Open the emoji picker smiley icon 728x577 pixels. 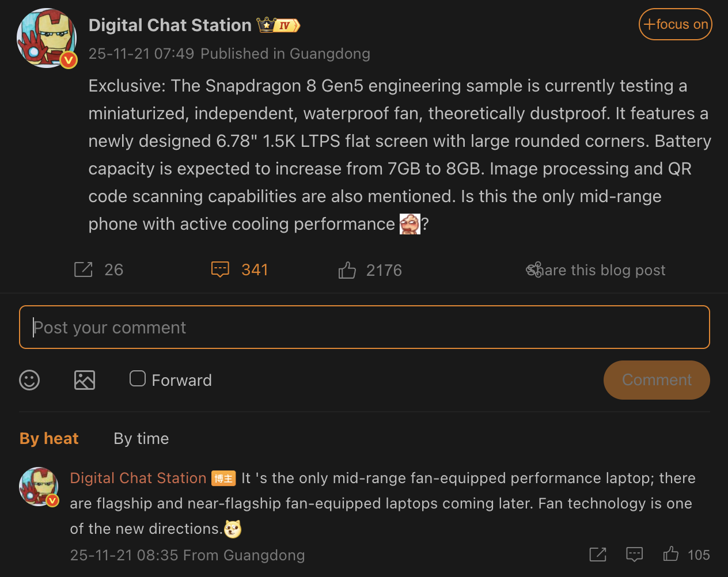[x=29, y=380]
